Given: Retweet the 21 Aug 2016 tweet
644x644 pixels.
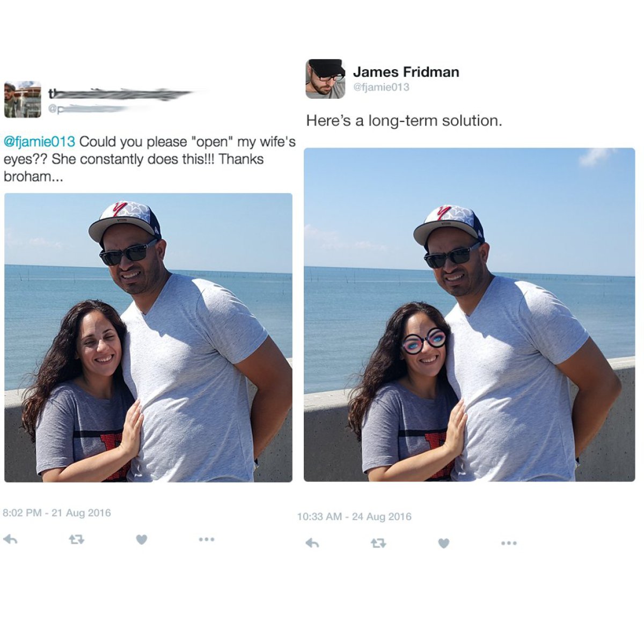Looking at the screenshot, I should (76, 539).
